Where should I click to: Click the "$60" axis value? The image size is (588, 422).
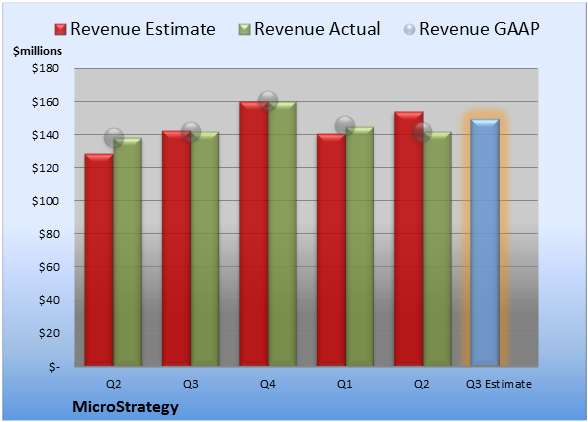[49, 267]
